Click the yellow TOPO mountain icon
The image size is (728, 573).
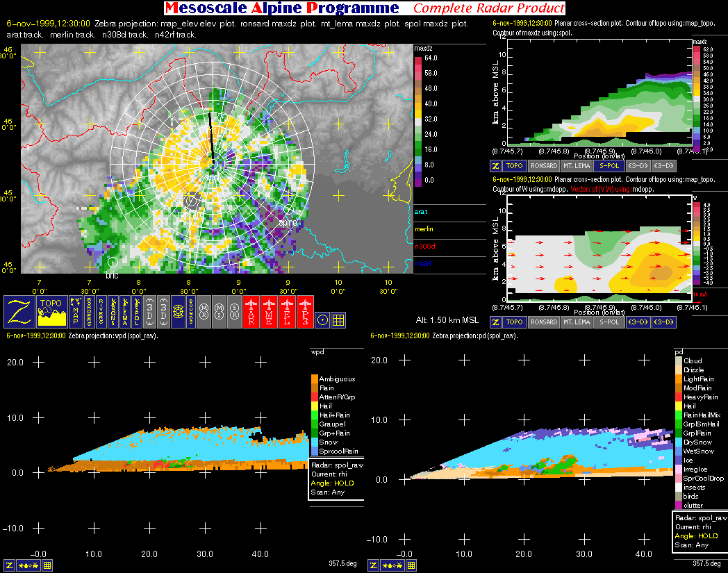coord(52,311)
